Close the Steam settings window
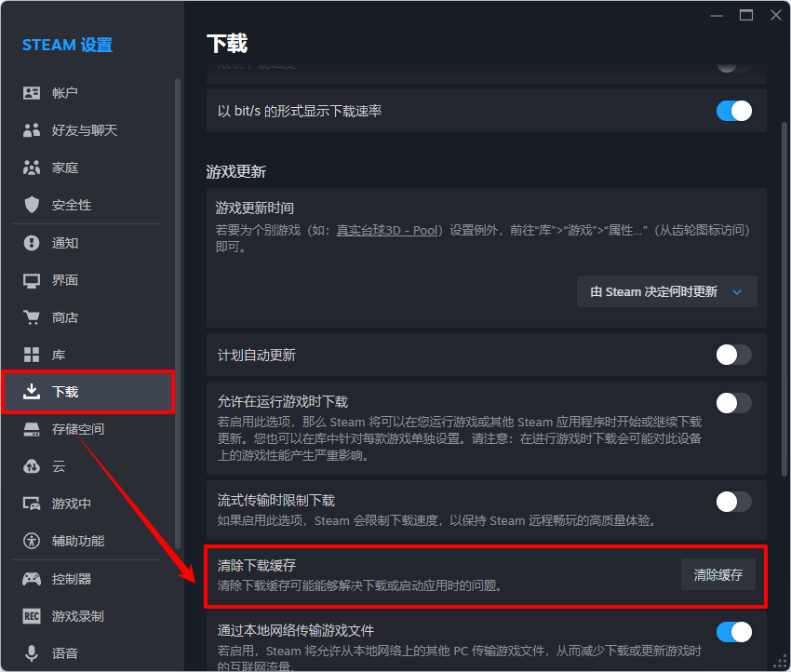 [x=776, y=15]
